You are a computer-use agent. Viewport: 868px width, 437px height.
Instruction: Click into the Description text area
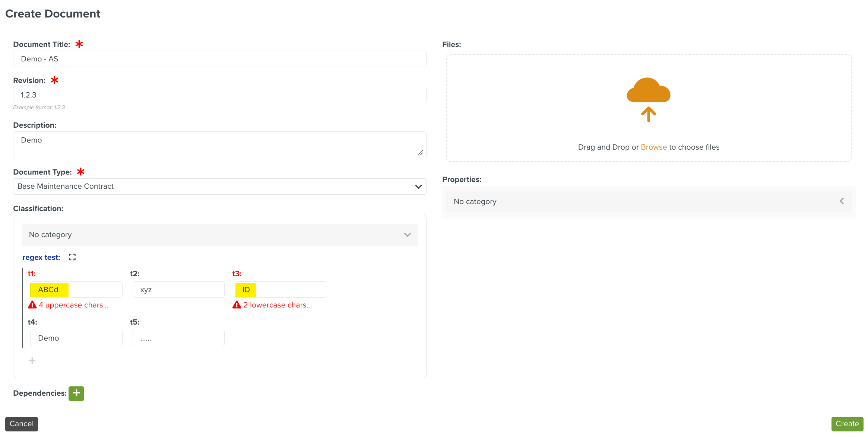point(220,145)
